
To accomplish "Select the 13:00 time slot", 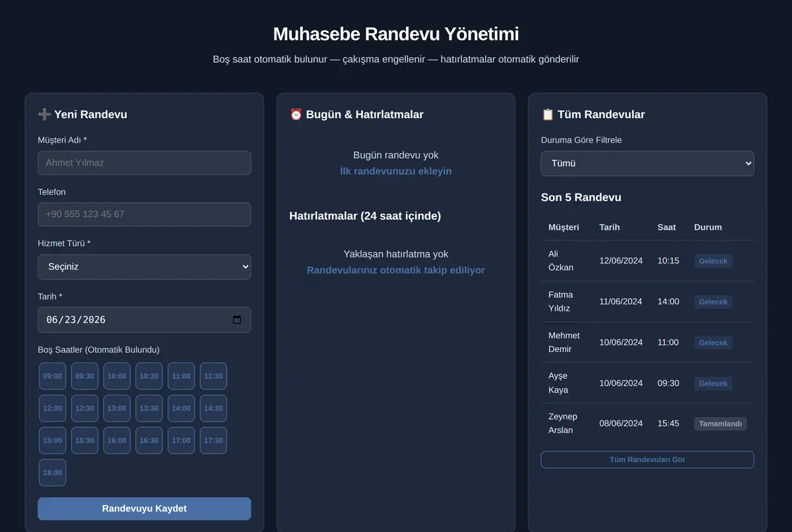I will pos(117,409).
